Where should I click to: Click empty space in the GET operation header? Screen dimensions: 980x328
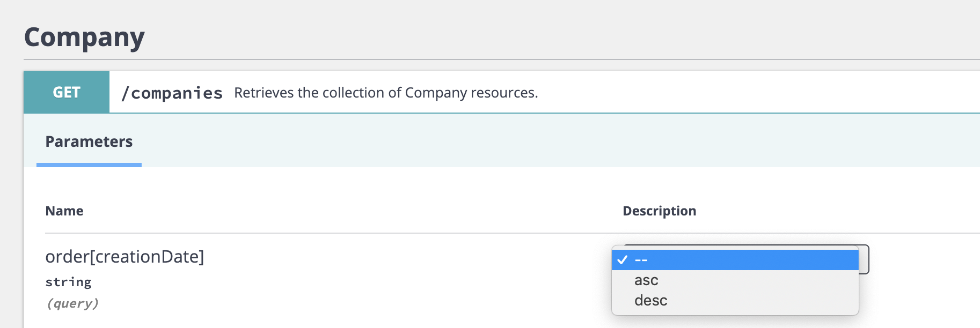point(751,92)
